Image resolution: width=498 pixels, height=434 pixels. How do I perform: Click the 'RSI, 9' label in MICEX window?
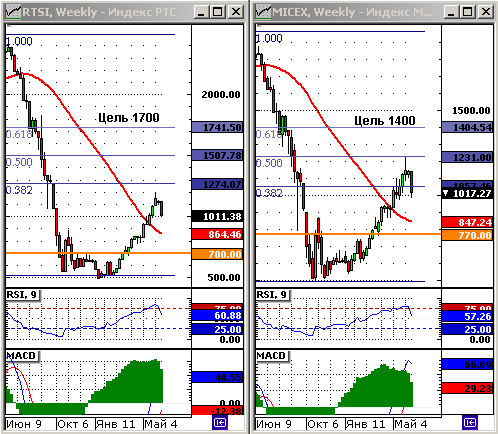coord(272,295)
